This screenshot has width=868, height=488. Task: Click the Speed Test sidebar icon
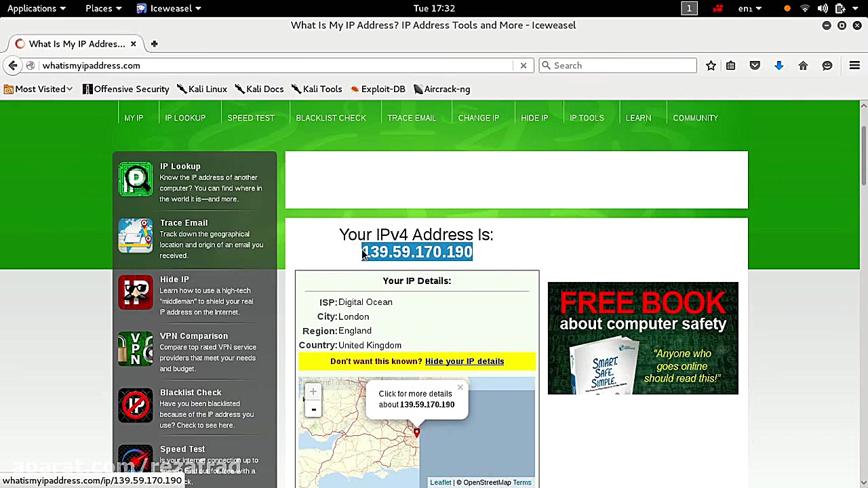(136, 461)
